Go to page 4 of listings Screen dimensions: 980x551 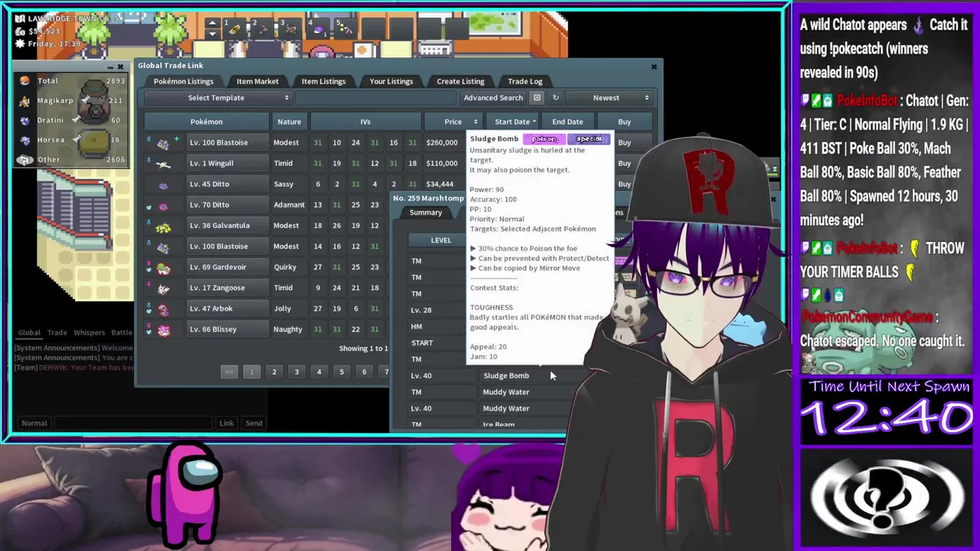[x=319, y=372]
